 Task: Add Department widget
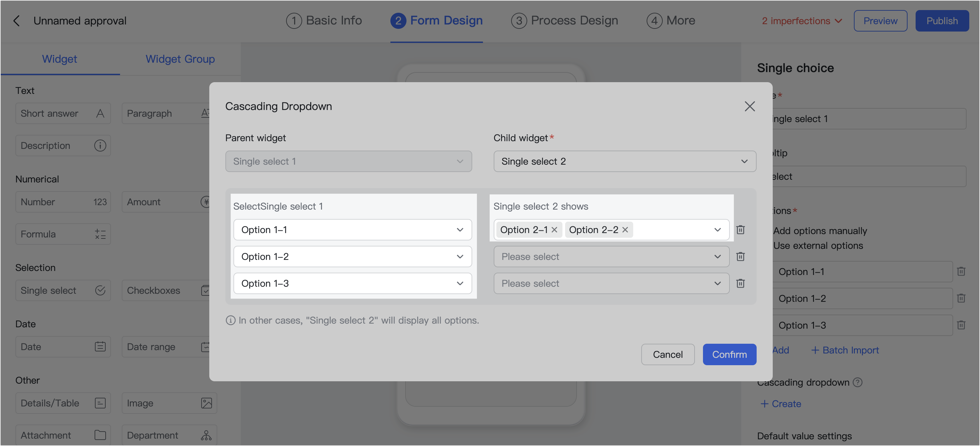(169, 435)
